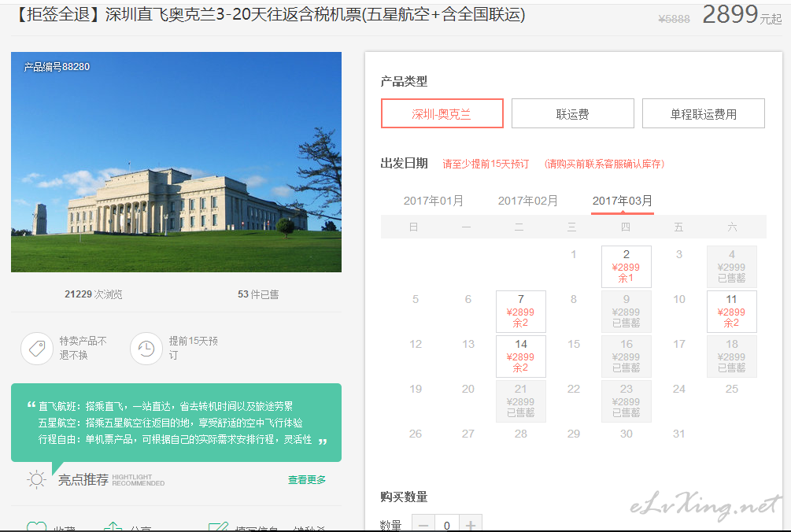Click the 53 件已售 sold count

pyautogui.click(x=258, y=294)
